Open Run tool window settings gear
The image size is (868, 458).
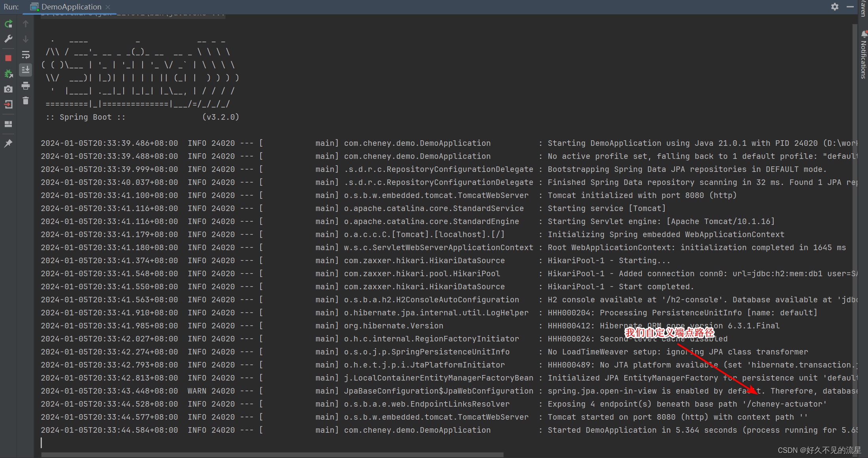point(835,7)
